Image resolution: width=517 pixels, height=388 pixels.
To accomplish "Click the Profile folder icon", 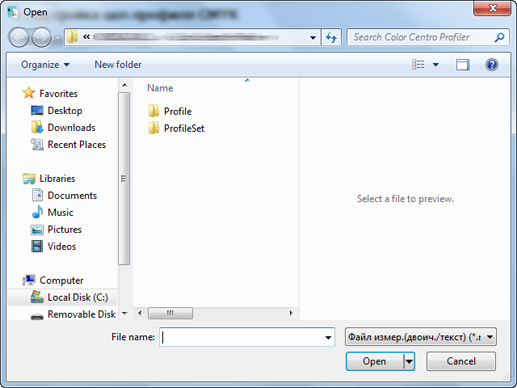I will [153, 111].
